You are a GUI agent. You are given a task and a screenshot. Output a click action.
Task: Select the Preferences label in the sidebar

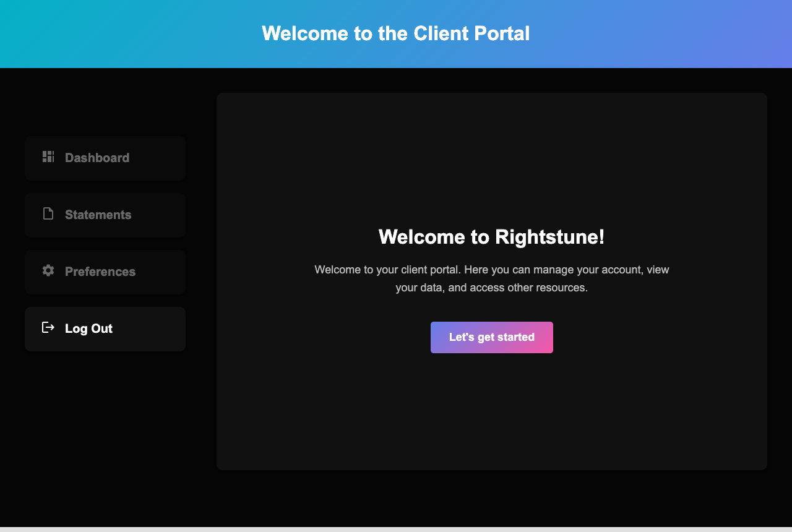click(x=100, y=272)
